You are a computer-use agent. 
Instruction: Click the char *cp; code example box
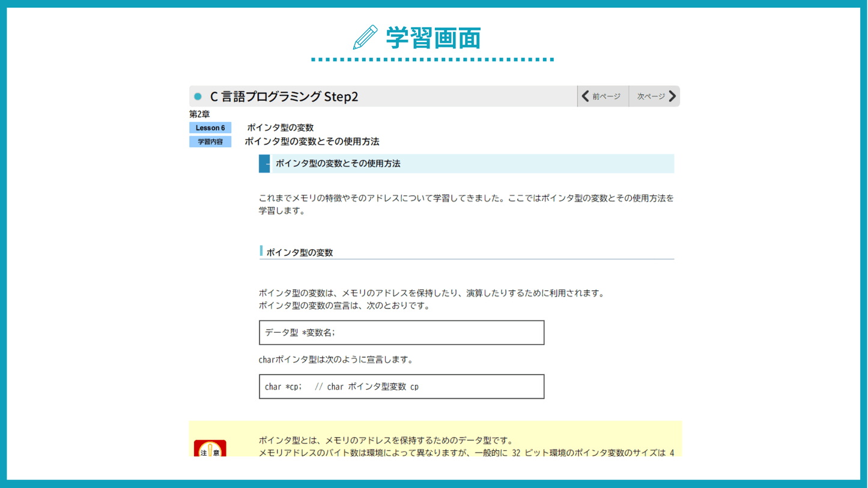click(401, 387)
